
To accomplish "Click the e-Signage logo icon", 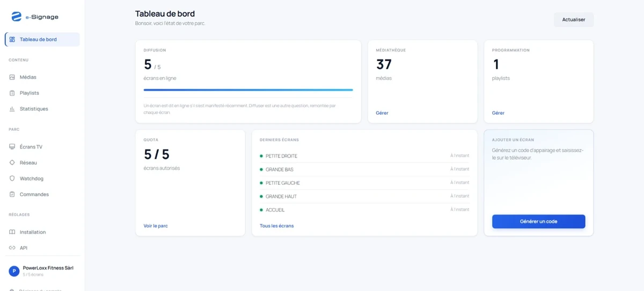I will tap(17, 17).
